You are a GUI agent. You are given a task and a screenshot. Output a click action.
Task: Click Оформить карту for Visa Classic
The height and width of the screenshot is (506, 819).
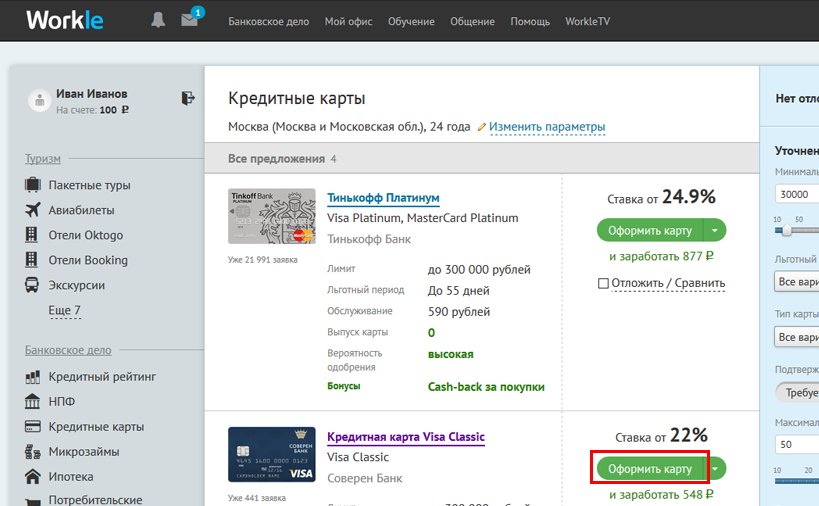click(650, 469)
